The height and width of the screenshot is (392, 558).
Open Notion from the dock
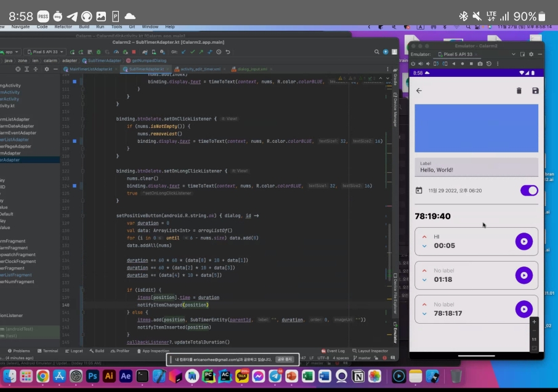point(358,377)
